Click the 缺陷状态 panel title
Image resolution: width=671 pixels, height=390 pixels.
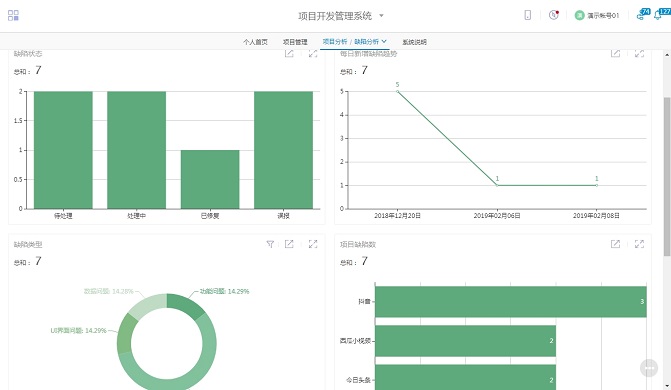pos(28,54)
